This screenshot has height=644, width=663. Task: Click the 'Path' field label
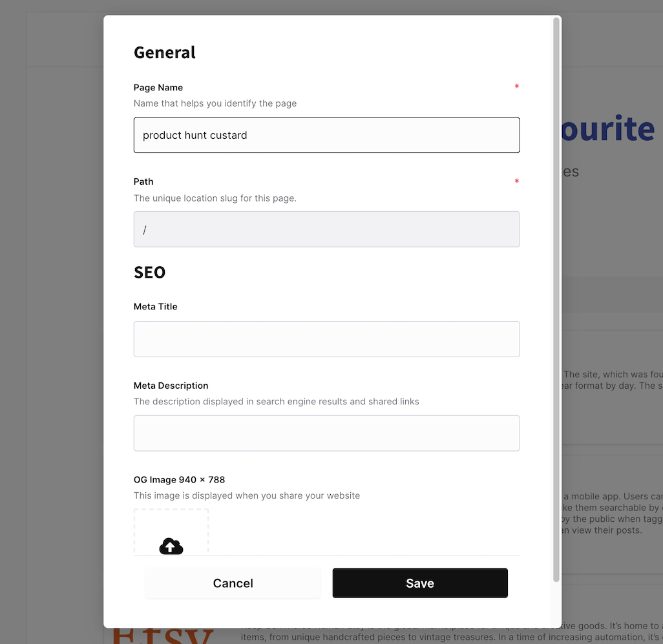pos(143,182)
